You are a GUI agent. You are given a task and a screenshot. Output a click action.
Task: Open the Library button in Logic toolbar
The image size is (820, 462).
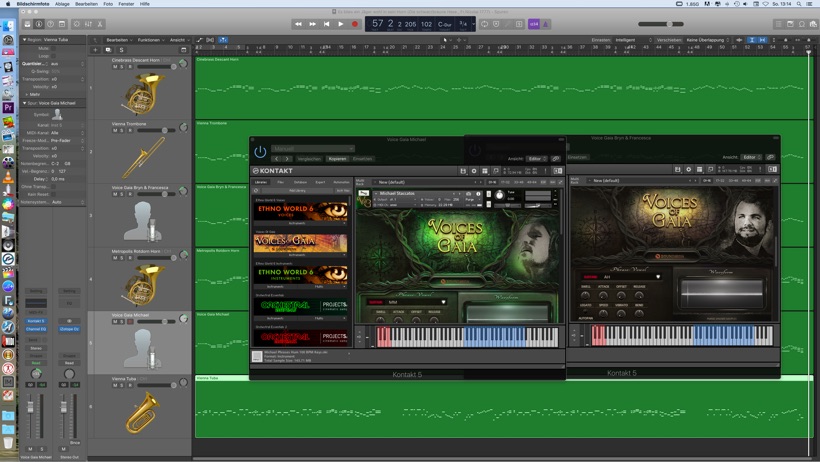tap(27, 24)
